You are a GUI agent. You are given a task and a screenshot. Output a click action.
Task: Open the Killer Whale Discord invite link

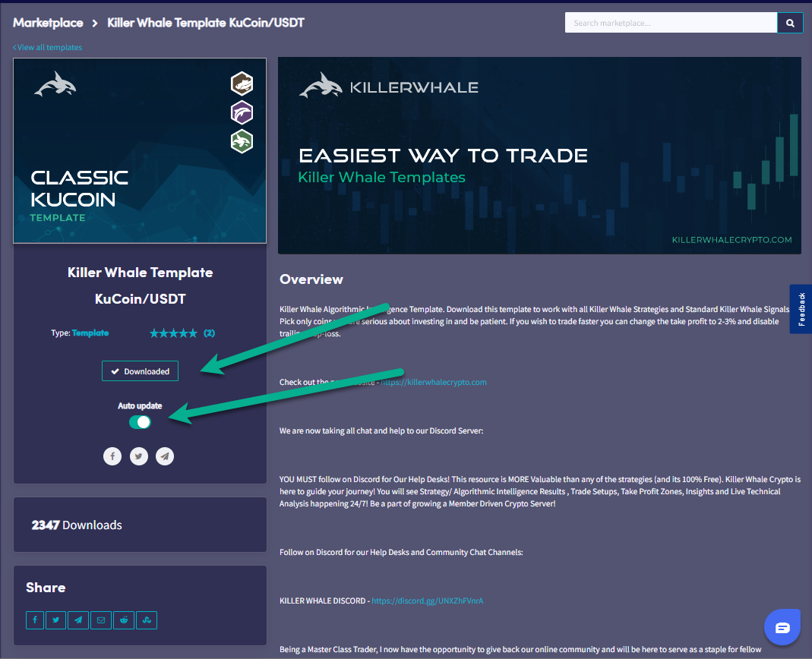tap(428, 601)
